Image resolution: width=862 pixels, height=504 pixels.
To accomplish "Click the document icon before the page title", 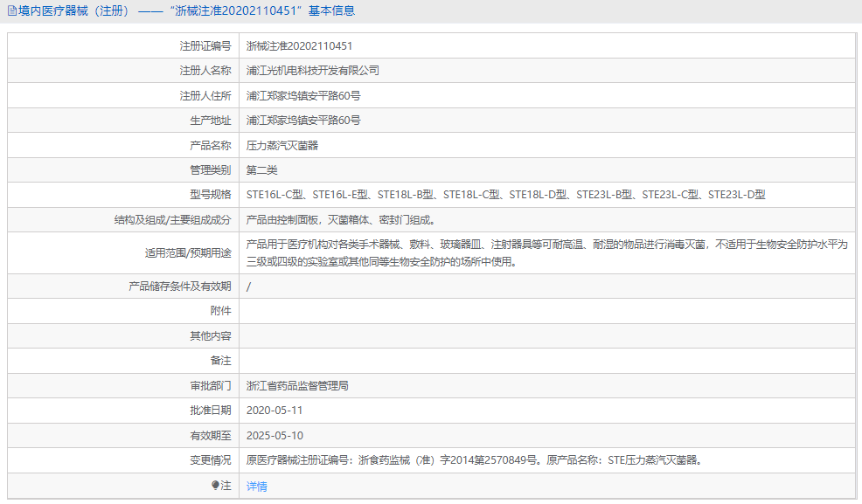I will point(12,10).
